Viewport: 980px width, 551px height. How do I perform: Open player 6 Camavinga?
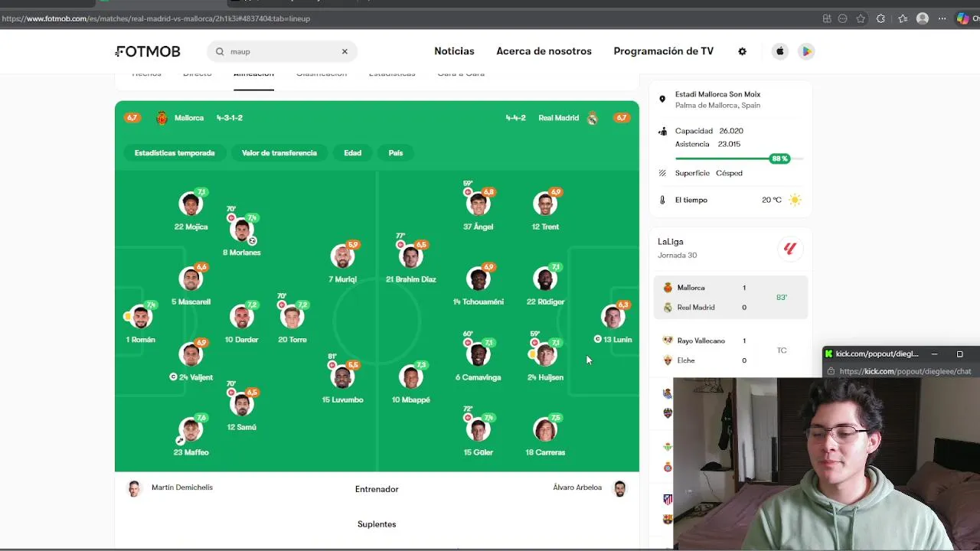coord(479,360)
